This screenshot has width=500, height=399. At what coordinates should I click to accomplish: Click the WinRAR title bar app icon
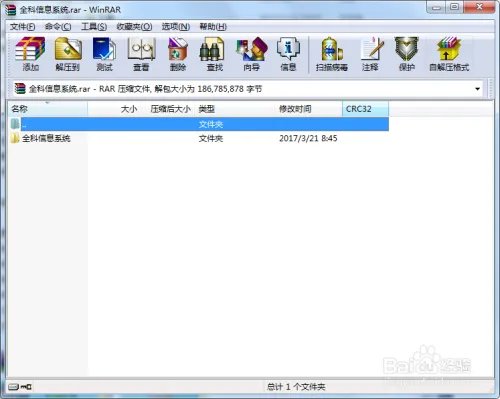coord(11,10)
